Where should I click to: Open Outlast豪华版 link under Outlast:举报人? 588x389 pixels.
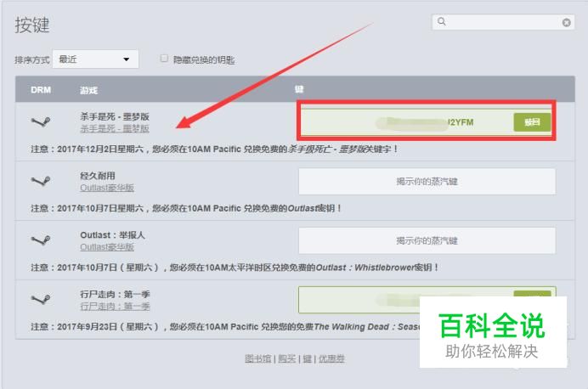point(107,246)
